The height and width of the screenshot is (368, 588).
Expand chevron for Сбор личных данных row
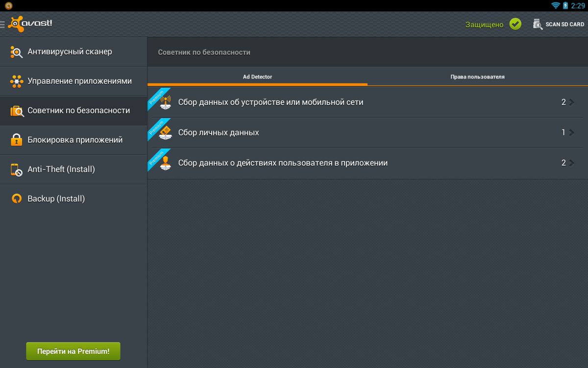click(x=571, y=132)
